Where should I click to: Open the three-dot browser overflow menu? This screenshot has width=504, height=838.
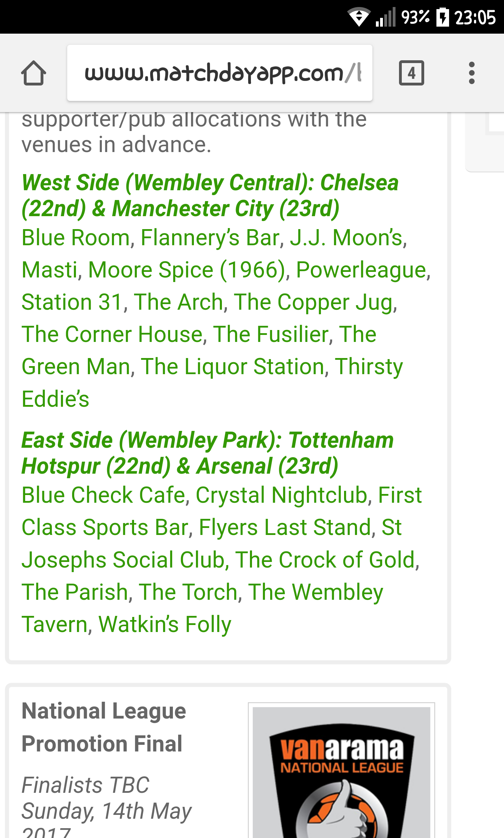pos(471,73)
